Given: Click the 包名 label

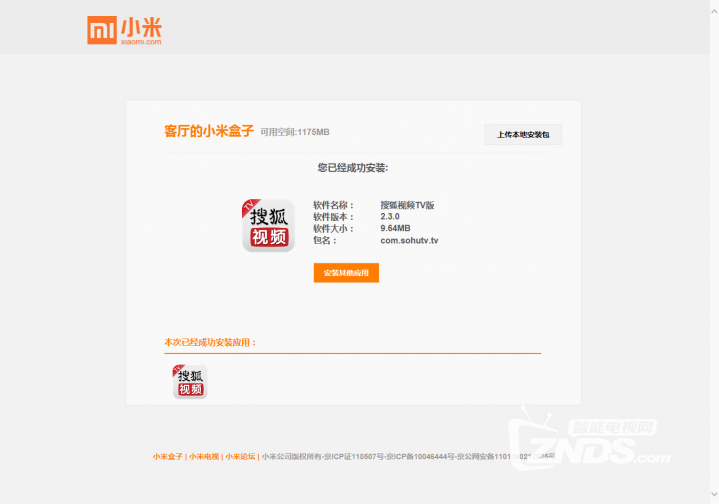Looking at the screenshot, I should pyautogui.click(x=325, y=240).
